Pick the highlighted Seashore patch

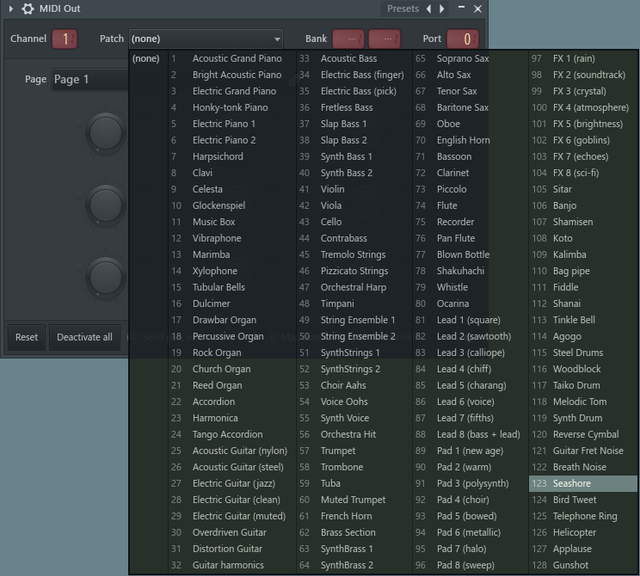[583, 483]
